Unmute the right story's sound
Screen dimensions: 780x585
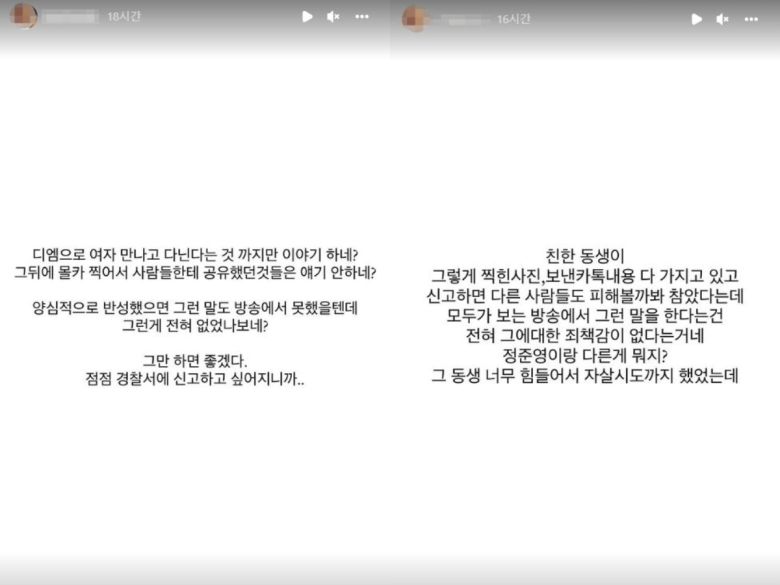coord(722,19)
